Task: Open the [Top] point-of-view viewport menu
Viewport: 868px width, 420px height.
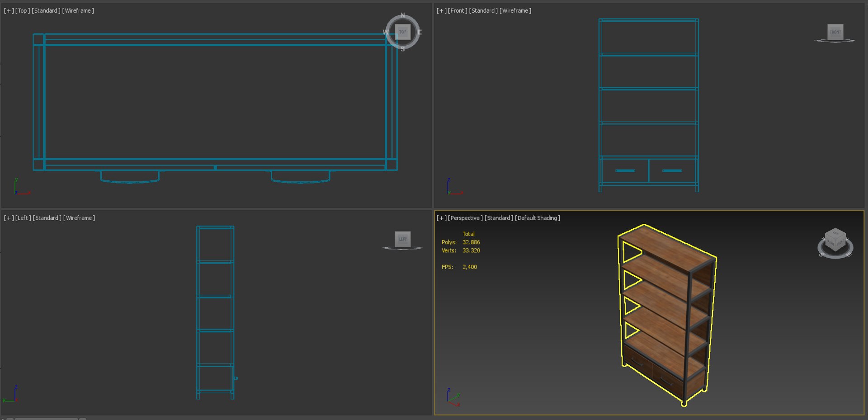Action: pos(23,10)
